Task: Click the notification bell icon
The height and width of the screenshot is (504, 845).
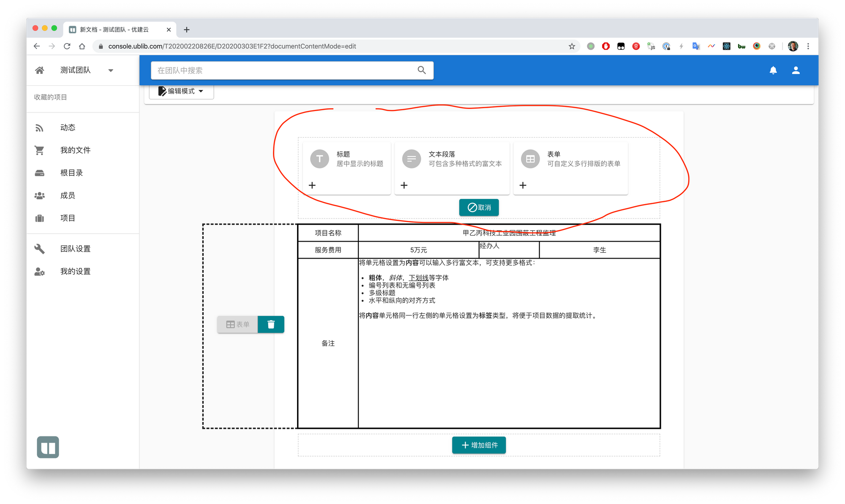Action: 773,71
